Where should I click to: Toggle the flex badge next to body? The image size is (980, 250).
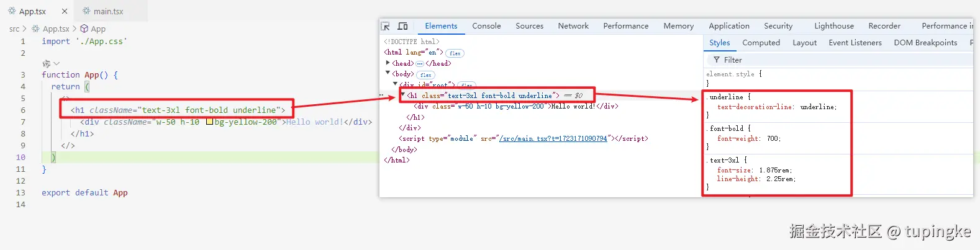pyautogui.click(x=425, y=75)
